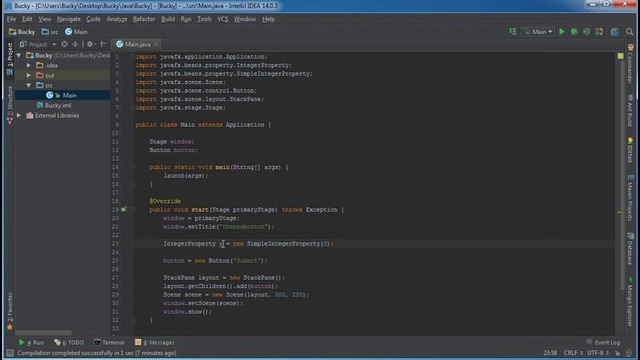Screen dimensions: 640x360
Task: Click the cursor position 23:58 in status bar
Action: [x=550, y=353]
